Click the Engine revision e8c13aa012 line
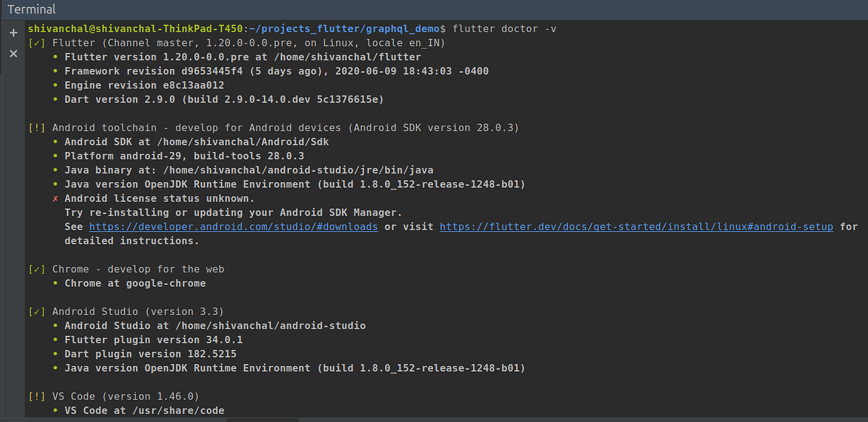The image size is (868, 422). coord(144,86)
